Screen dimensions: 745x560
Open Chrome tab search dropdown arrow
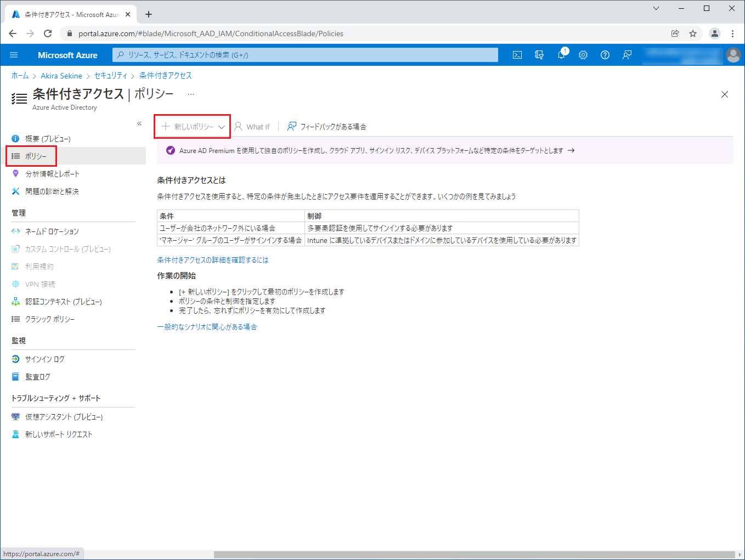tap(656, 8)
